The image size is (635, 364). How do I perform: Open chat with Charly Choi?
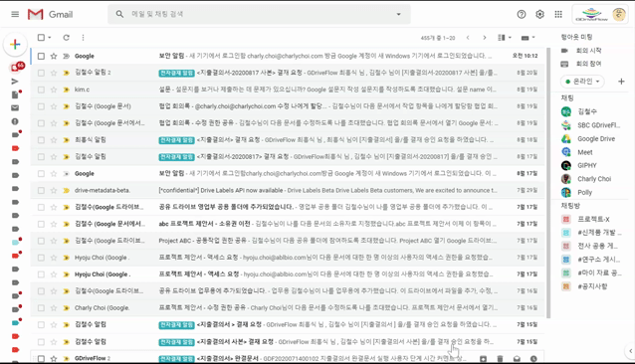[x=594, y=179]
